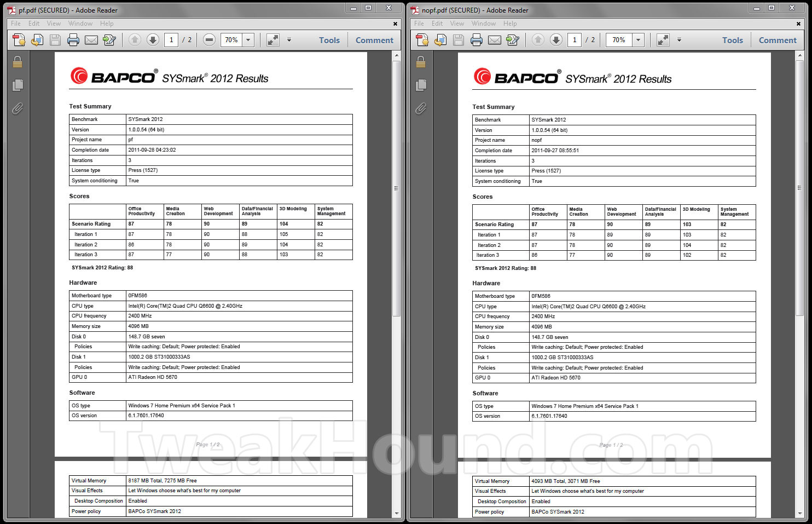
Task: Click Share files icon in pf.pdf toolbar
Action: [x=37, y=40]
